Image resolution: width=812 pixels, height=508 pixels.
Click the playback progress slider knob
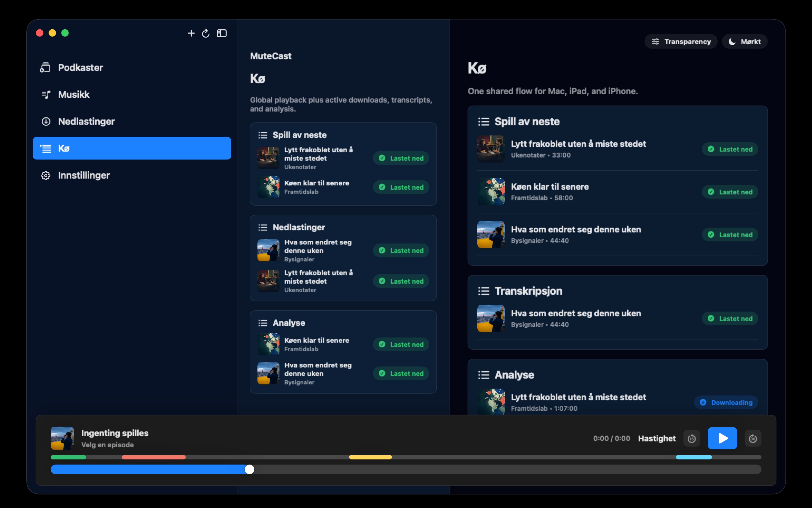coord(249,469)
